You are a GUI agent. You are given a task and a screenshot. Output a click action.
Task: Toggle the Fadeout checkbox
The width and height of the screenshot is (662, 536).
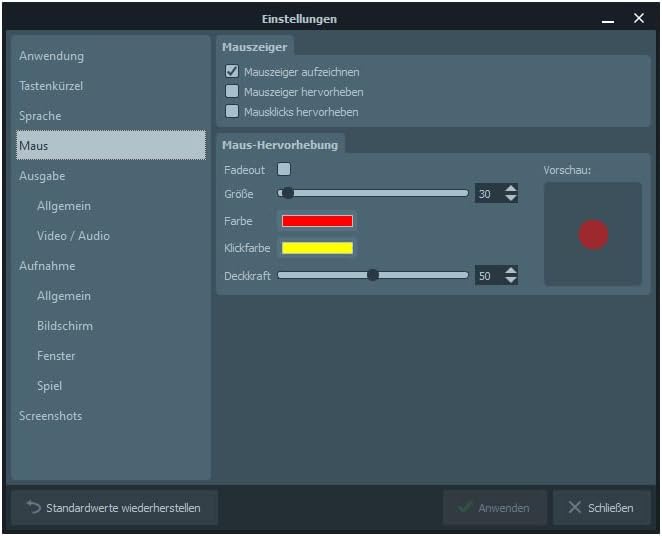284,169
